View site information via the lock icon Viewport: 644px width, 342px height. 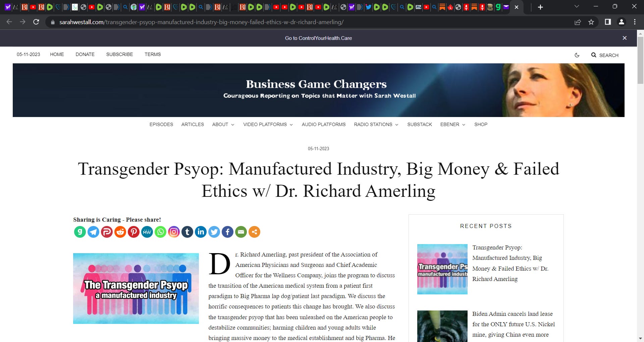coord(53,22)
